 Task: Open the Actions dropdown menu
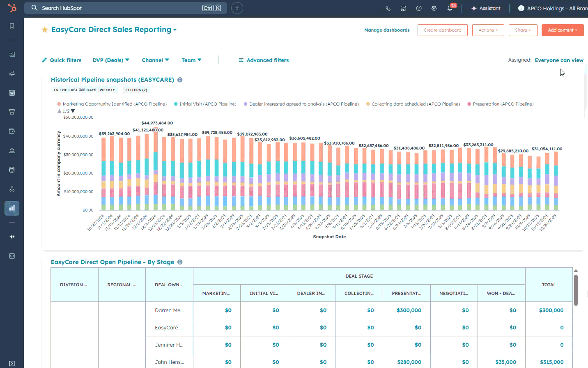[488, 30]
